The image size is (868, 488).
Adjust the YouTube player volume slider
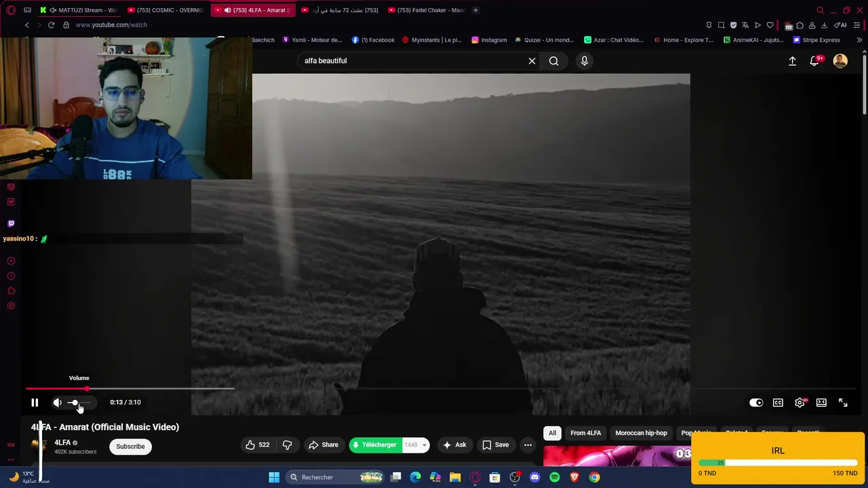79,403
